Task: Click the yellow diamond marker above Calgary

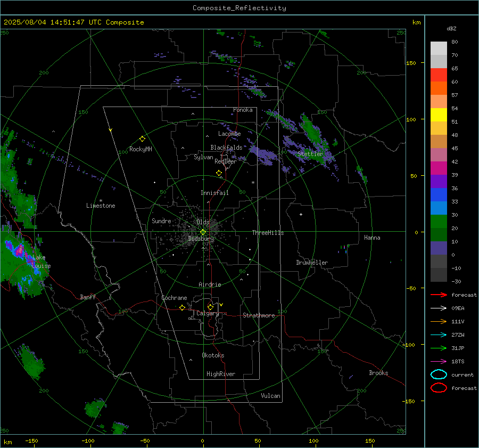Action: click(x=210, y=307)
